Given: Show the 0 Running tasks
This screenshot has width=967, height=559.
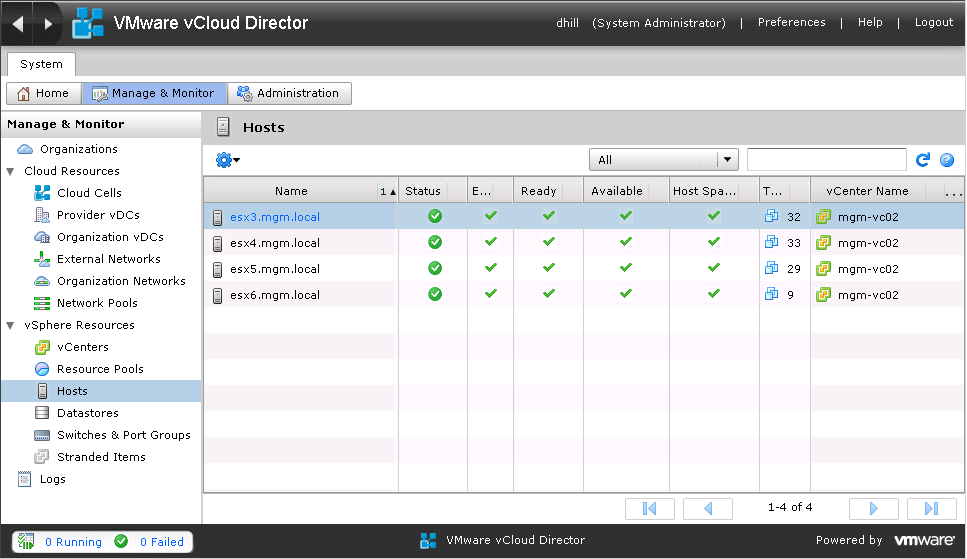Looking at the screenshot, I should (x=73, y=542).
